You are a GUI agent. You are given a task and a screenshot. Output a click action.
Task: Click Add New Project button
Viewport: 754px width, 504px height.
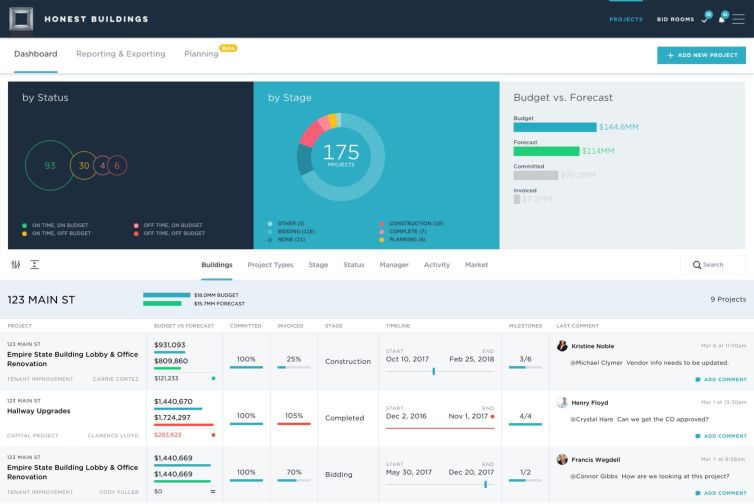point(701,55)
